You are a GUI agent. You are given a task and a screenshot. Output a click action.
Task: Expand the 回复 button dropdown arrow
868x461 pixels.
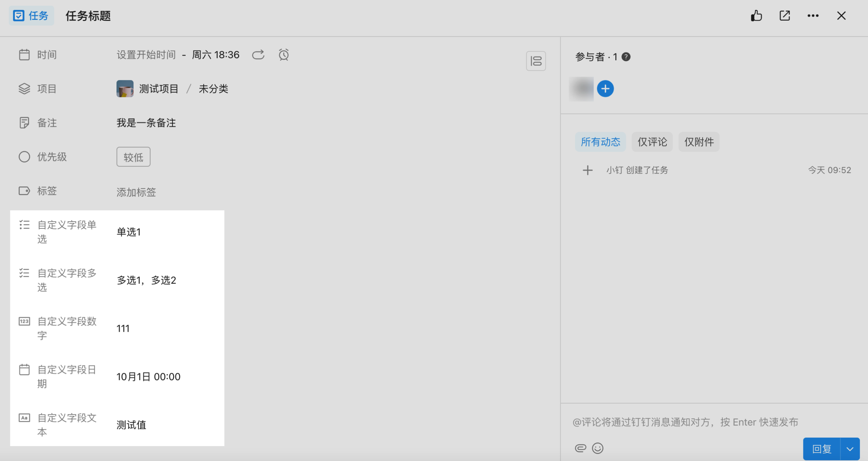pos(850,449)
